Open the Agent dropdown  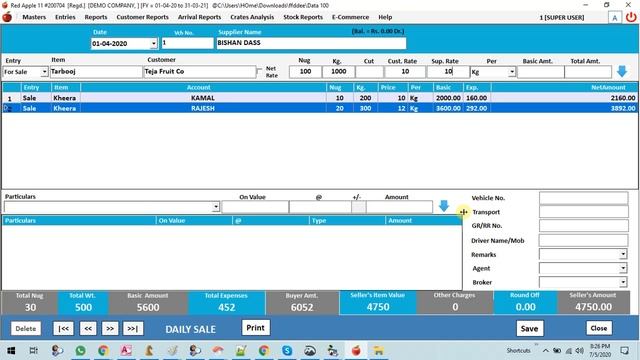point(623,268)
